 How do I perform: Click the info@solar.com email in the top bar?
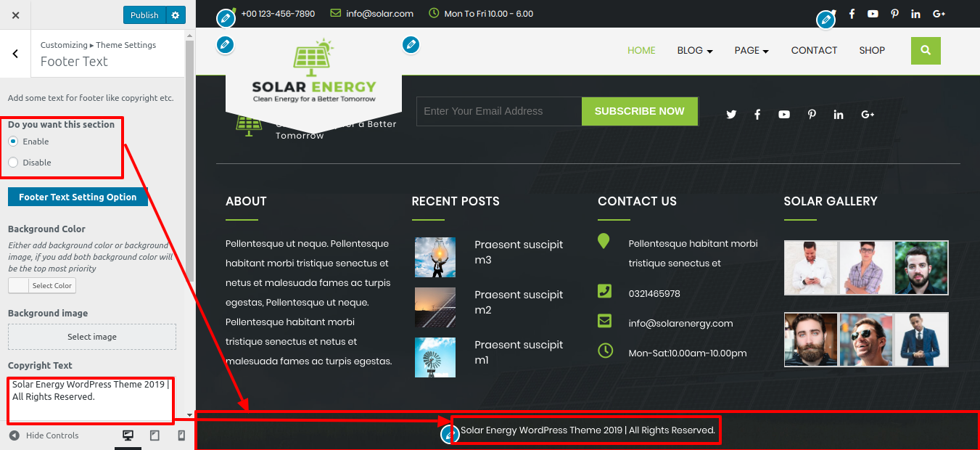(379, 14)
